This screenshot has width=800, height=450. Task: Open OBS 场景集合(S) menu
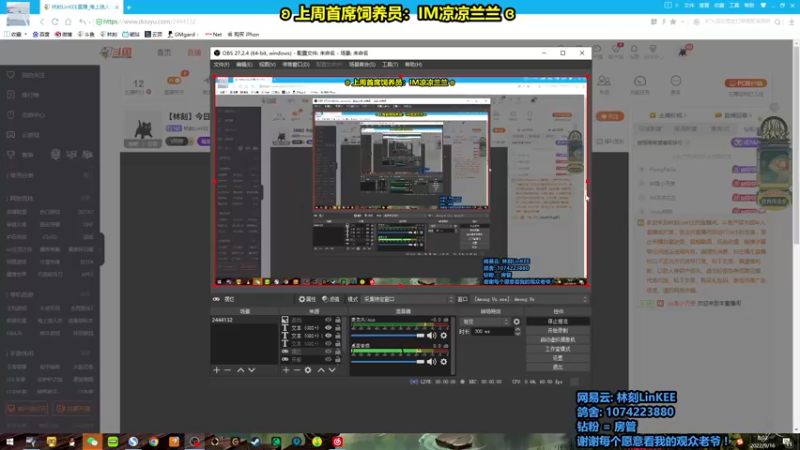362,65
